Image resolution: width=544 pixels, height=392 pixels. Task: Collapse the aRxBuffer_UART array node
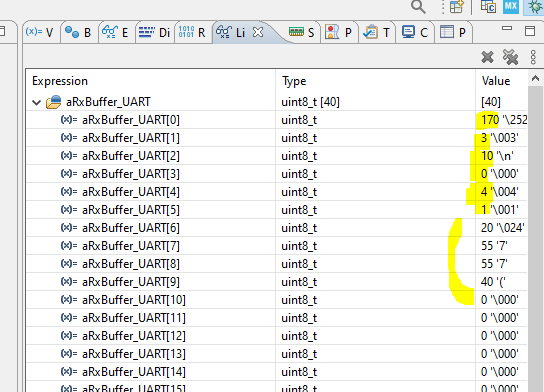[x=36, y=102]
